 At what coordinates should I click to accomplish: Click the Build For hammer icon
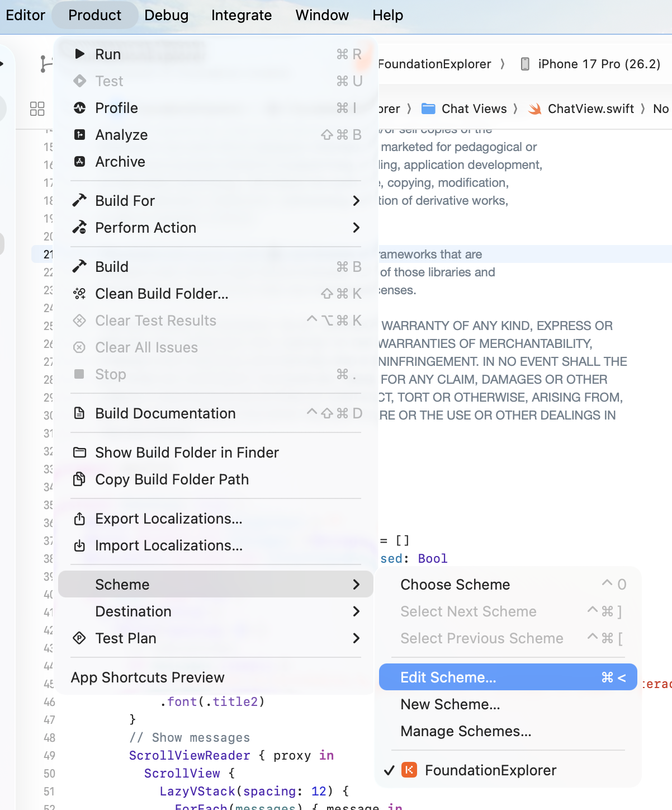coord(79,200)
